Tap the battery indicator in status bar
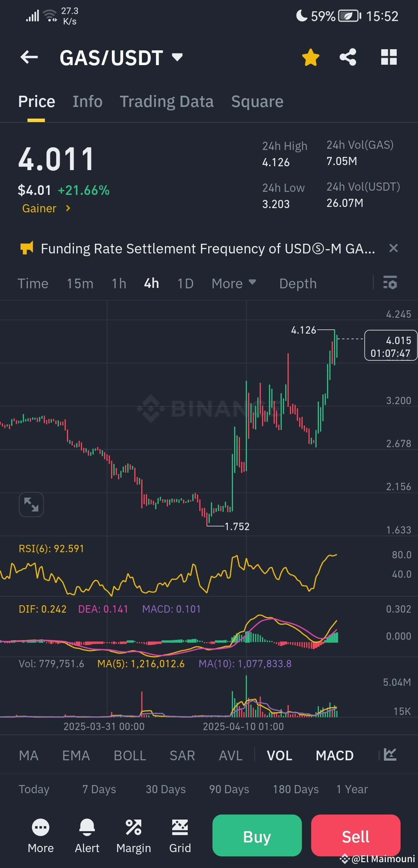 click(349, 16)
